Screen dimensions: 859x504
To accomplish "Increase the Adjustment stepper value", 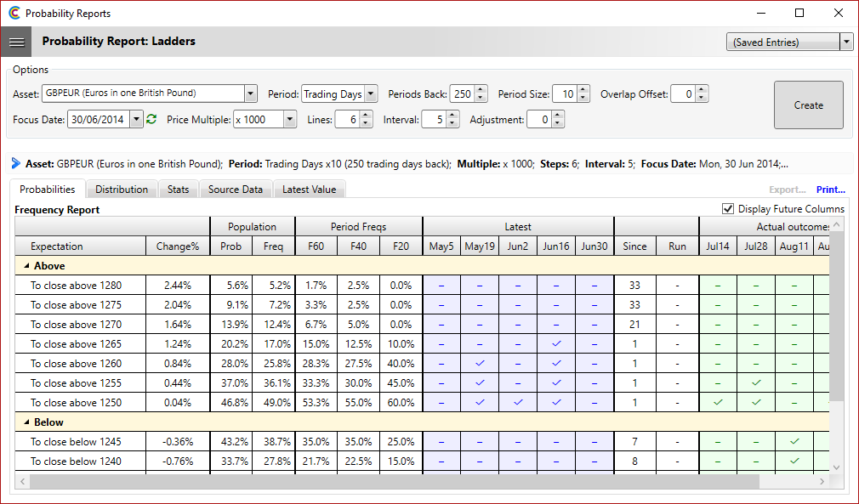I will point(557,116).
